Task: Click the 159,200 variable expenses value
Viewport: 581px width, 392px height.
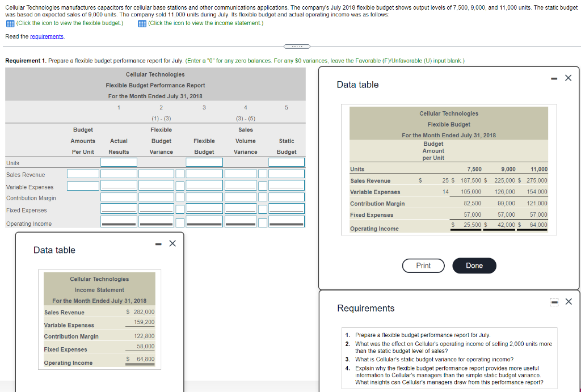Action: 144,322
